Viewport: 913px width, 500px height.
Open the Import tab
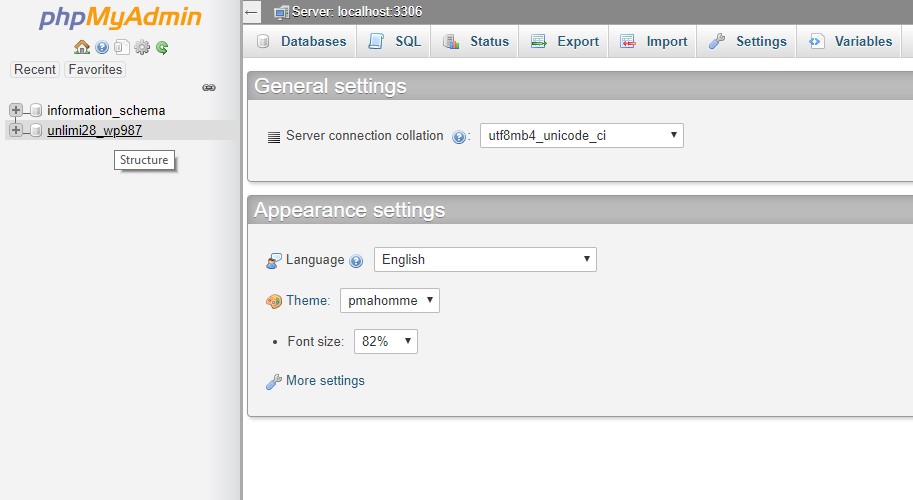[653, 41]
